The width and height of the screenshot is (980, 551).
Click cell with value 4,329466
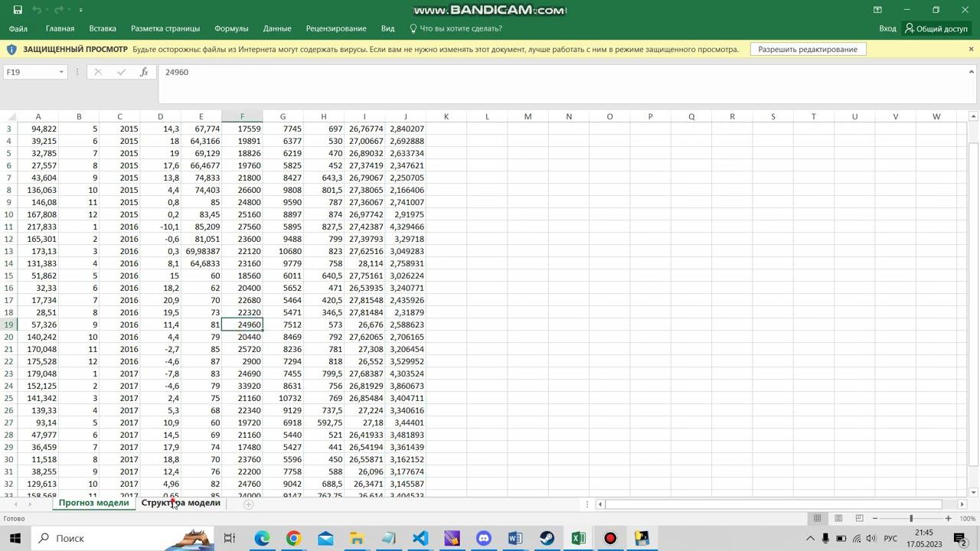tap(406, 227)
